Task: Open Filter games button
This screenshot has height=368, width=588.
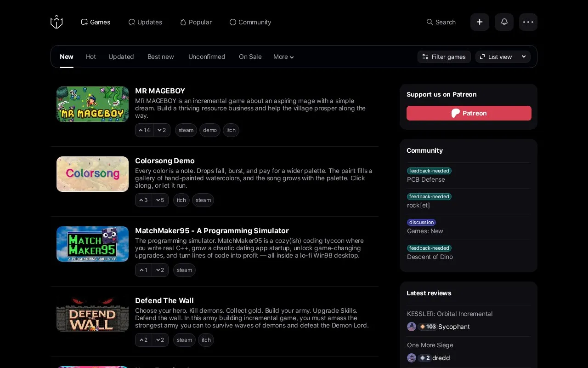Action: tap(444, 57)
